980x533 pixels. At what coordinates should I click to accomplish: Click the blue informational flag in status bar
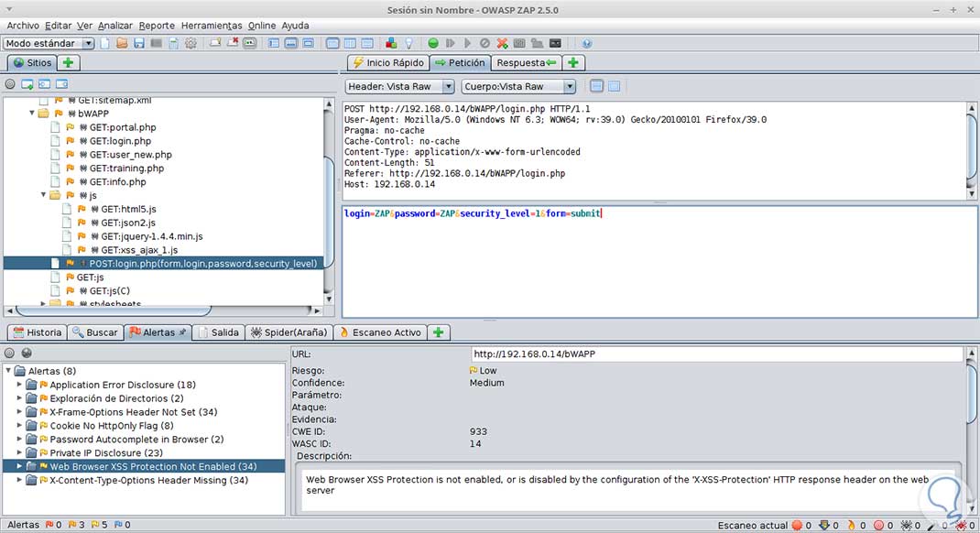[123, 525]
